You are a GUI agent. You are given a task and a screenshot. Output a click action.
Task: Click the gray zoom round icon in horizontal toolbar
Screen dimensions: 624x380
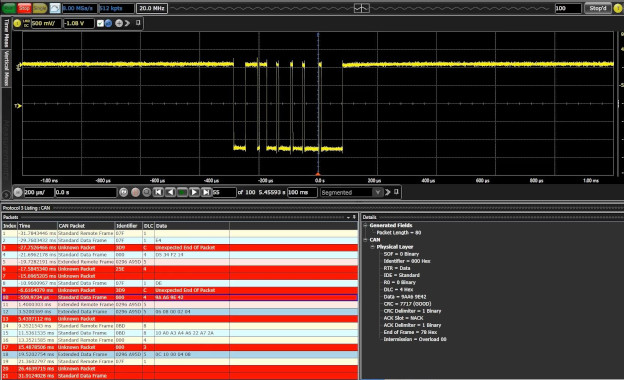pos(146,193)
